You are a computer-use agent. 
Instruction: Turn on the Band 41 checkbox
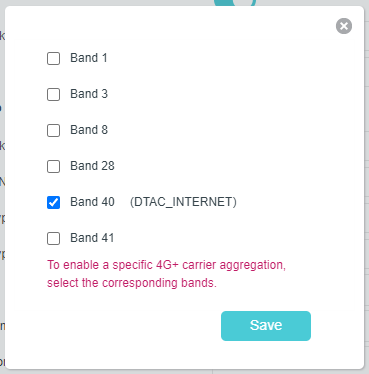53,238
